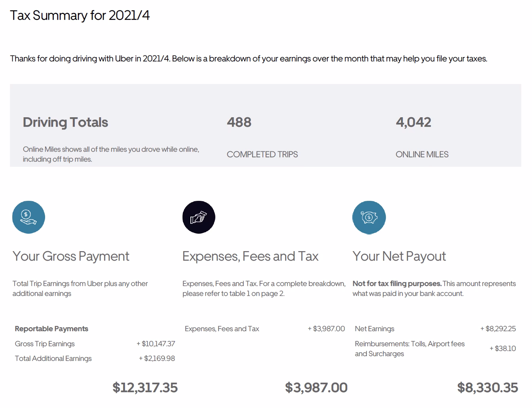532x408 pixels.
Task: Click the Reportable Payments label
Action: coord(51,329)
